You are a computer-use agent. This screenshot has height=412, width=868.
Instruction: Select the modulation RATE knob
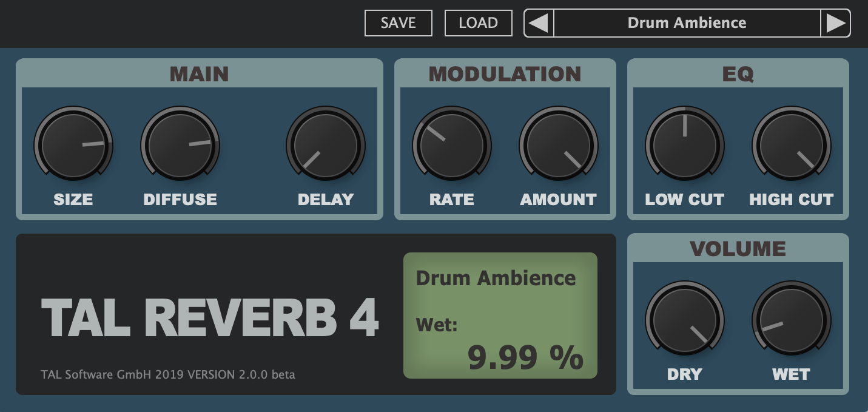[x=452, y=145]
